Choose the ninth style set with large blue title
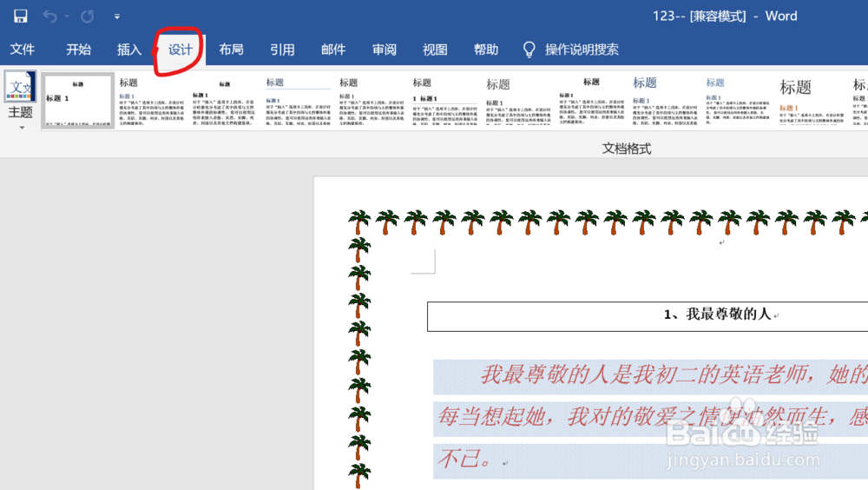The width and height of the screenshot is (868, 490). (x=665, y=100)
